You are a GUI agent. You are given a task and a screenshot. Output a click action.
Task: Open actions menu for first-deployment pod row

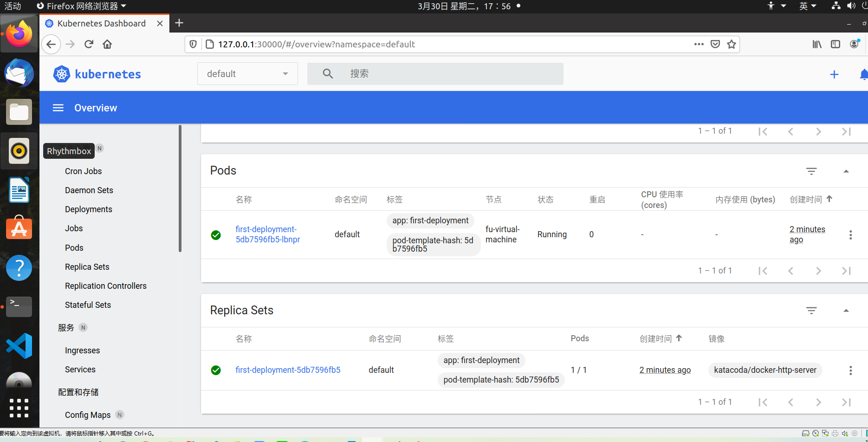click(x=850, y=235)
